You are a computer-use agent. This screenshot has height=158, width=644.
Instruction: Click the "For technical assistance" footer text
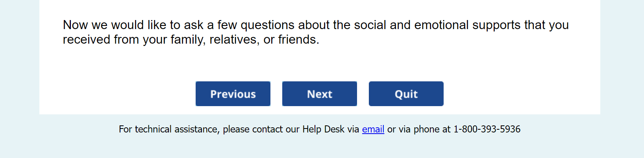[168, 129]
